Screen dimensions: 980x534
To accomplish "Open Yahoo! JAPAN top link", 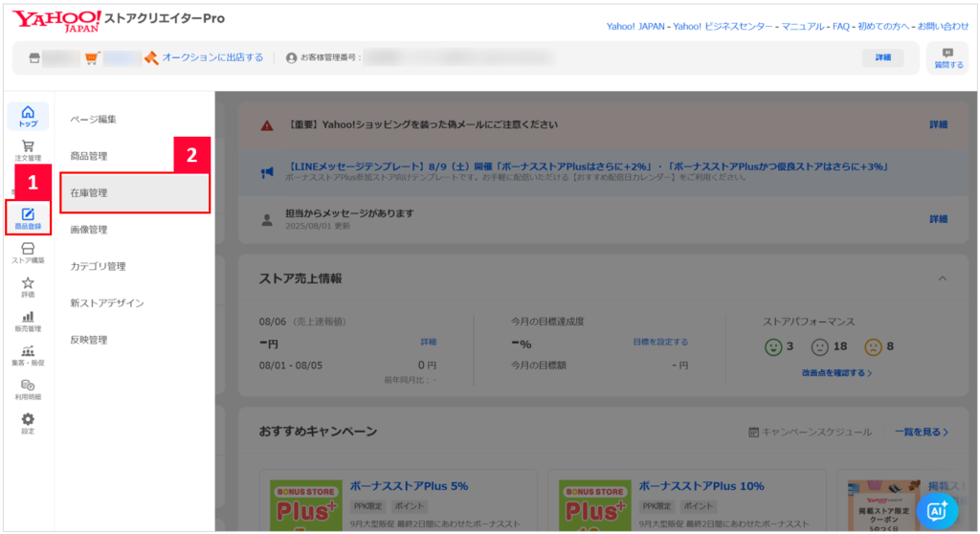I will (635, 26).
